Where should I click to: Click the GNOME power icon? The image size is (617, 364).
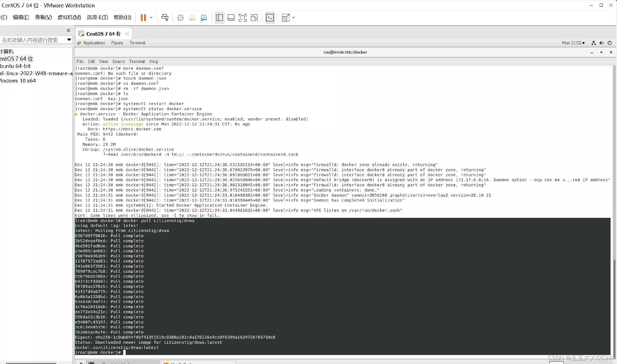pyautogui.click(x=610, y=43)
